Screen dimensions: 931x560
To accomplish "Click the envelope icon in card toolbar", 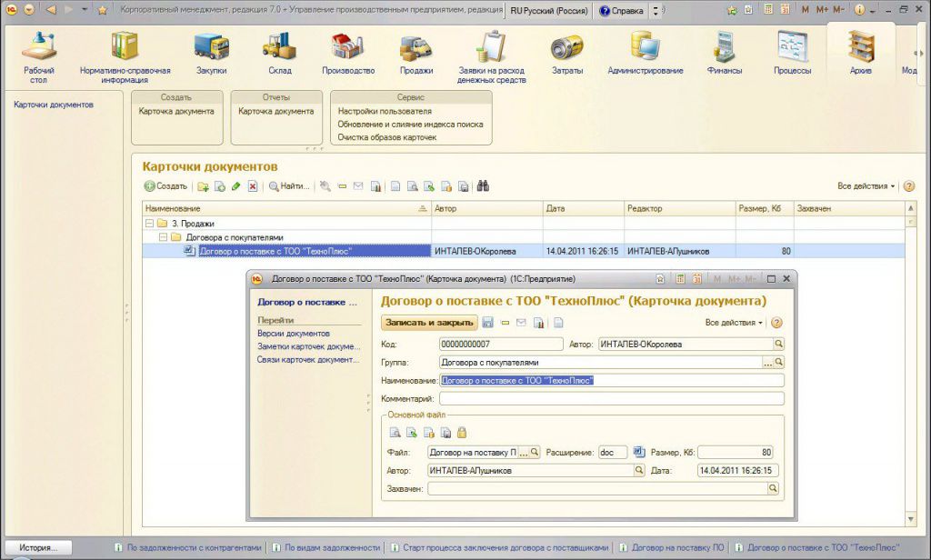I will coord(521,323).
